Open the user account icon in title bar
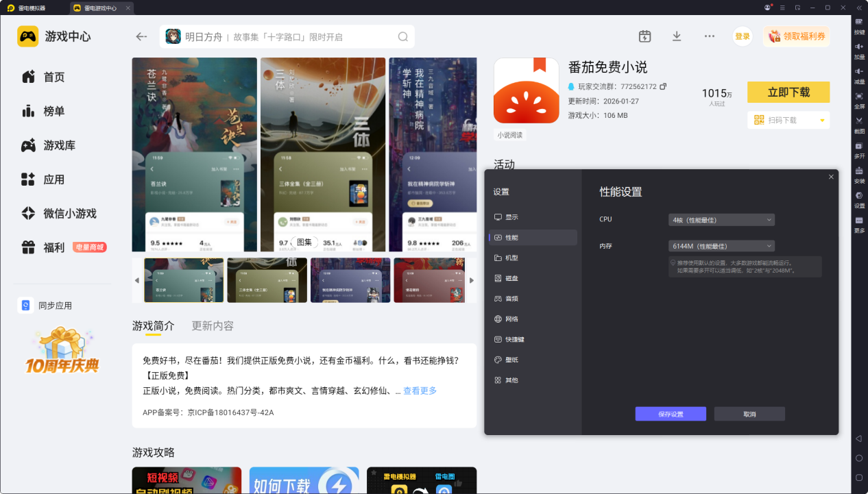 [768, 8]
